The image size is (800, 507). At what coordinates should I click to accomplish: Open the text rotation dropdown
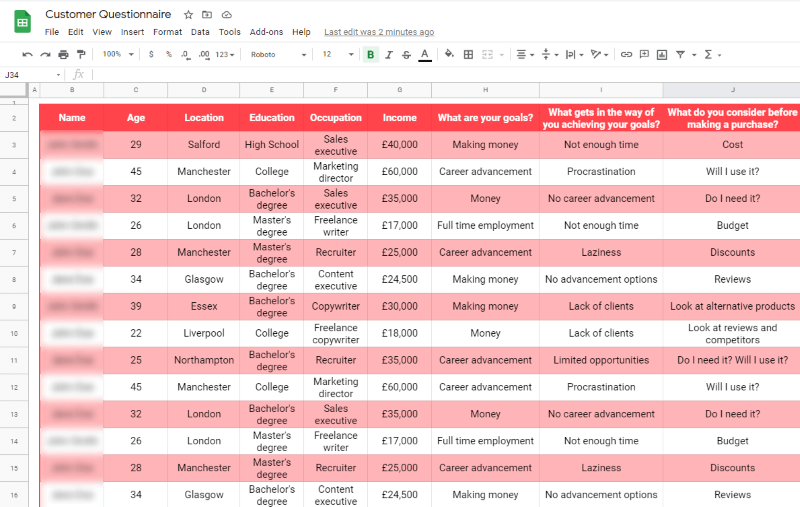pyautogui.click(x=599, y=55)
